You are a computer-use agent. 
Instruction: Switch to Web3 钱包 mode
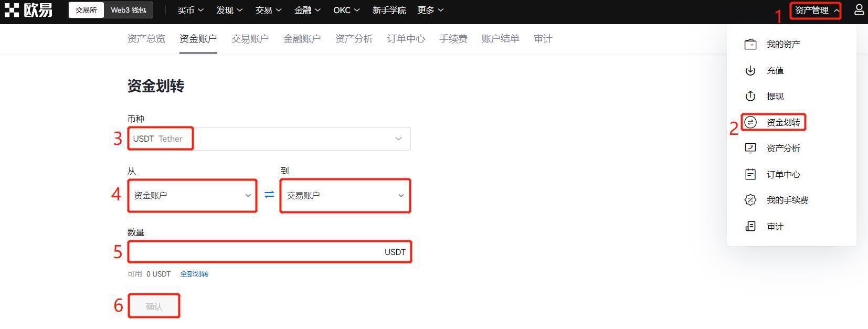pos(129,10)
